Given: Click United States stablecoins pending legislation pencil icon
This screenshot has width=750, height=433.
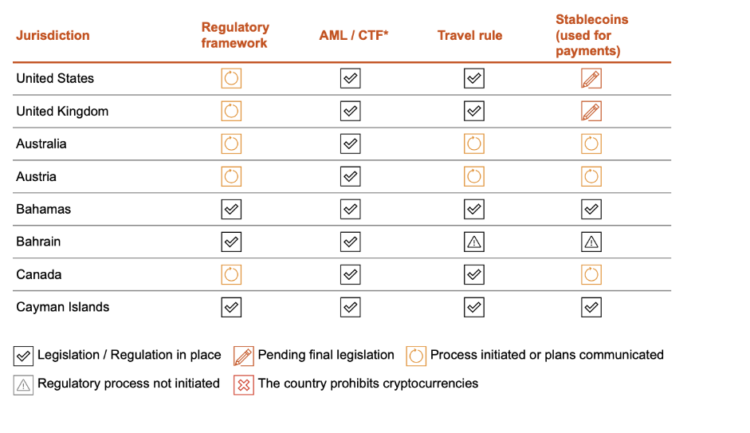Looking at the screenshot, I should [591, 78].
